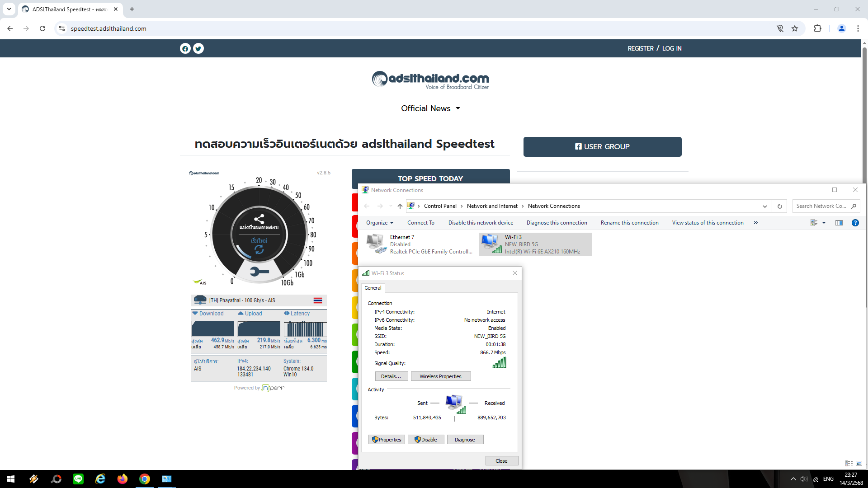
Task: Launch LINE from the taskbar
Action: point(78,479)
